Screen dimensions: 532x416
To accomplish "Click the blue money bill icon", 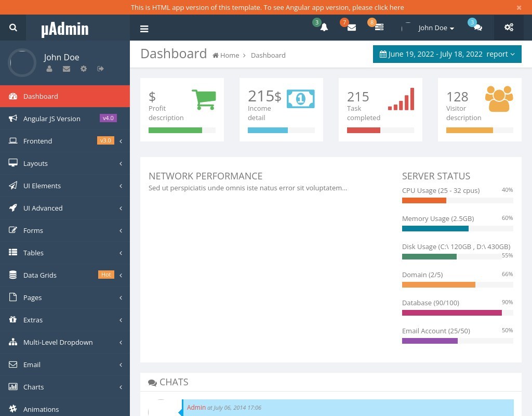I will click(301, 99).
